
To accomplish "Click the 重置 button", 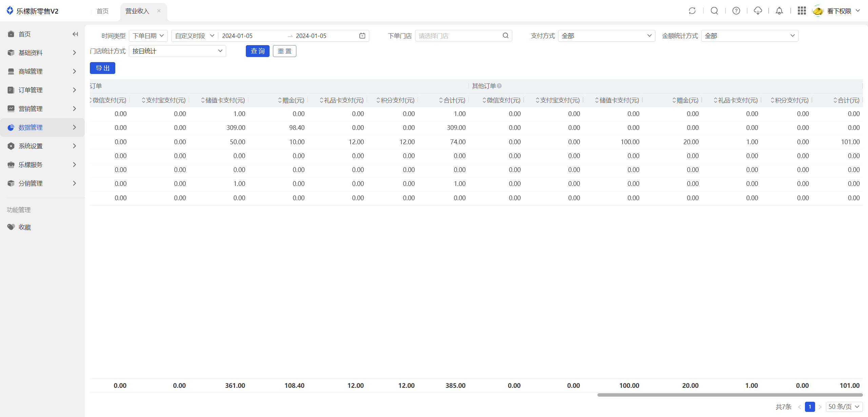I will click(x=284, y=51).
